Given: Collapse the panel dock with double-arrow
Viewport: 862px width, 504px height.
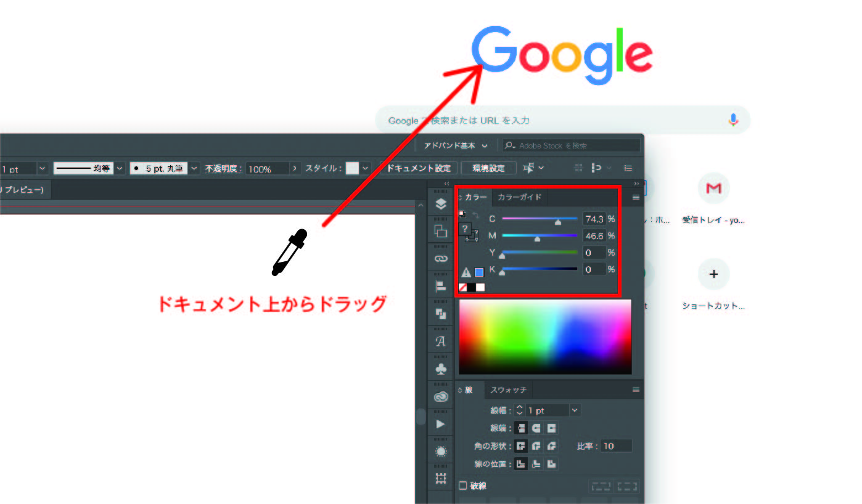Looking at the screenshot, I should tap(637, 184).
